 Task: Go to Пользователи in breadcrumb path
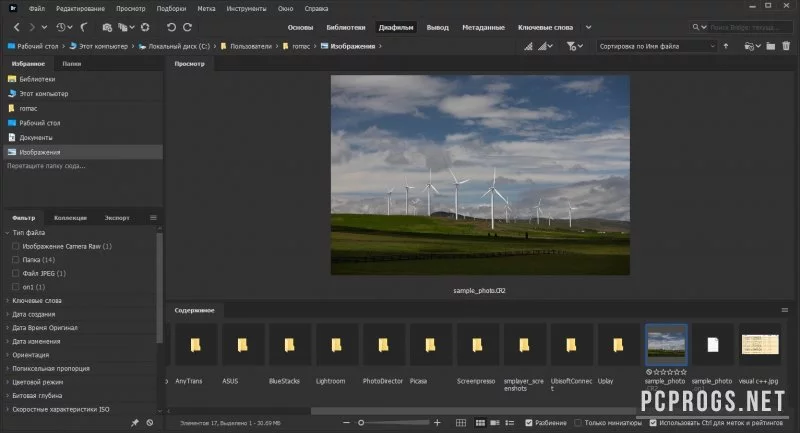click(251, 46)
